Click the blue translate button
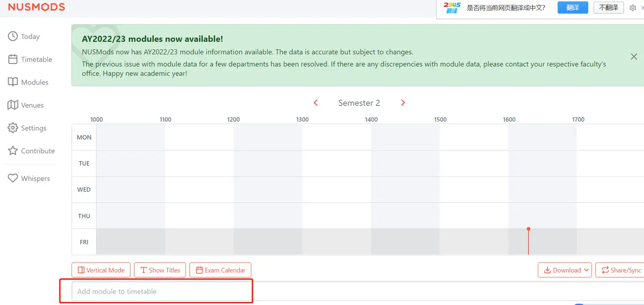 pyautogui.click(x=572, y=8)
